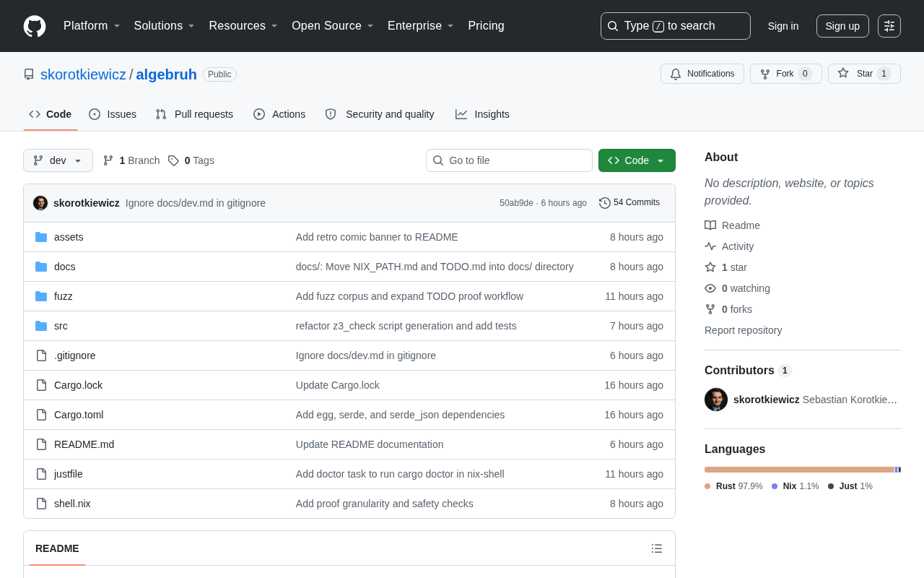Click the shell.nix file icon
Screen dimensions: 924x578
(x=41, y=504)
